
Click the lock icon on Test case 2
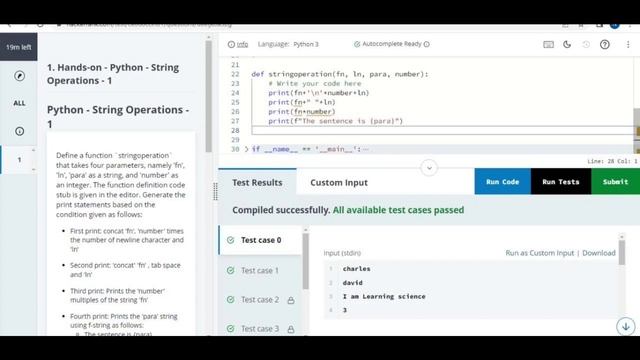tap(291, 300)
